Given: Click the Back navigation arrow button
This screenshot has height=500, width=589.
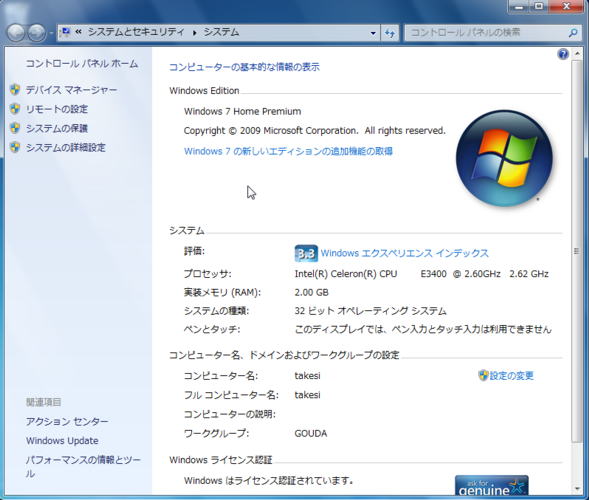Looking at the screenshot, I should point(17,33).
